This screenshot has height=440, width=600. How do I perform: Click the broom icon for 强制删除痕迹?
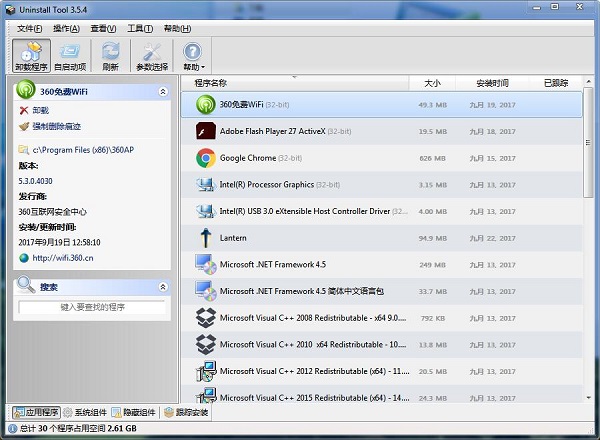point(24,126)
